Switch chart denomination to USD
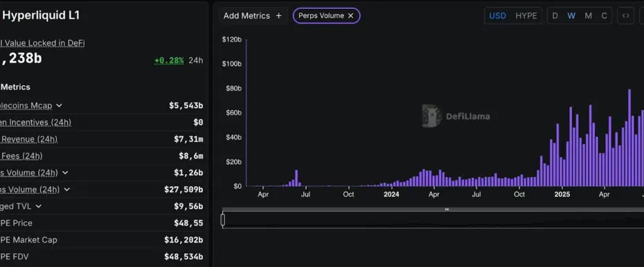Viewport: 644px width, 267px height. click(x=497, y=16)
